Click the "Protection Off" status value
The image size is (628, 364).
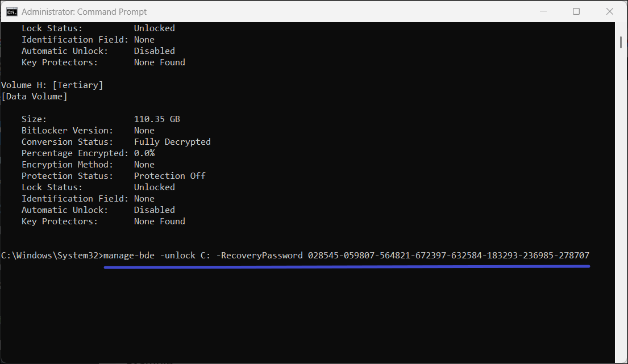coord(169,176)
